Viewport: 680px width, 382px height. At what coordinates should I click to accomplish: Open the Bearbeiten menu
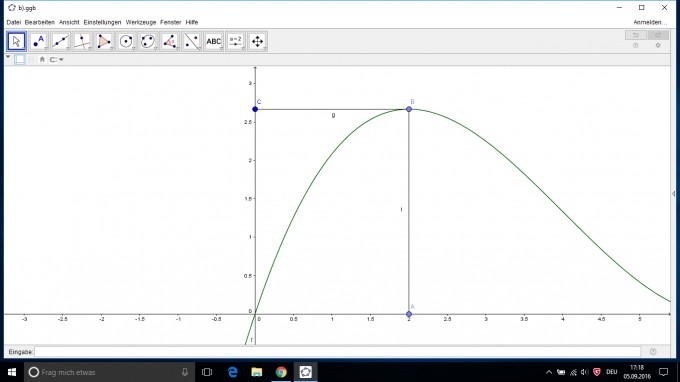(x=39, y=22)
